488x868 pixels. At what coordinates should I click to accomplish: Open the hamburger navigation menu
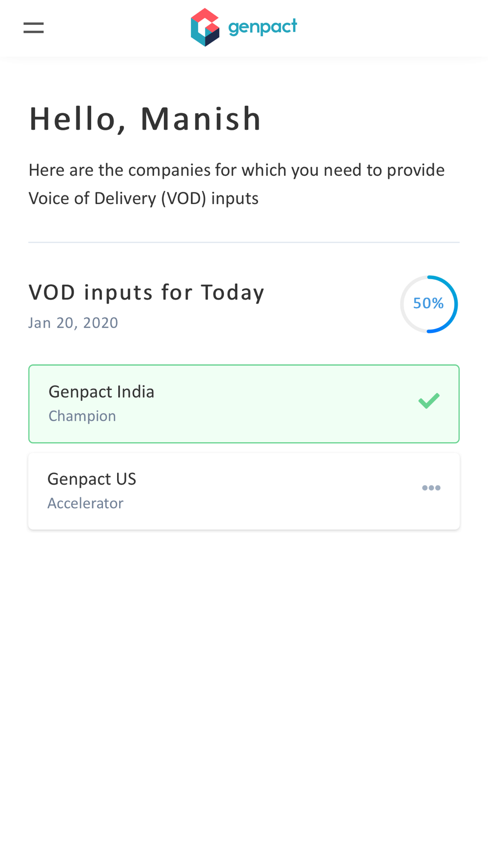[x=33, y=28]
